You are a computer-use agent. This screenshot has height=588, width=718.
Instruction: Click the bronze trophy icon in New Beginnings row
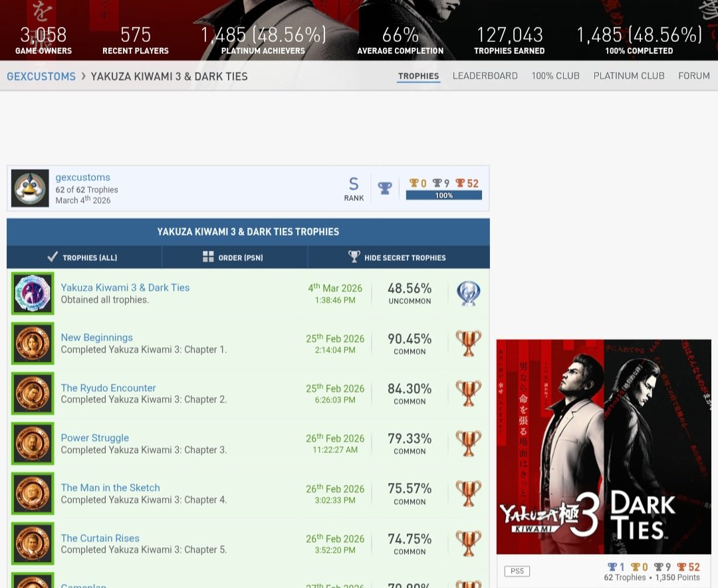(469, 343)
